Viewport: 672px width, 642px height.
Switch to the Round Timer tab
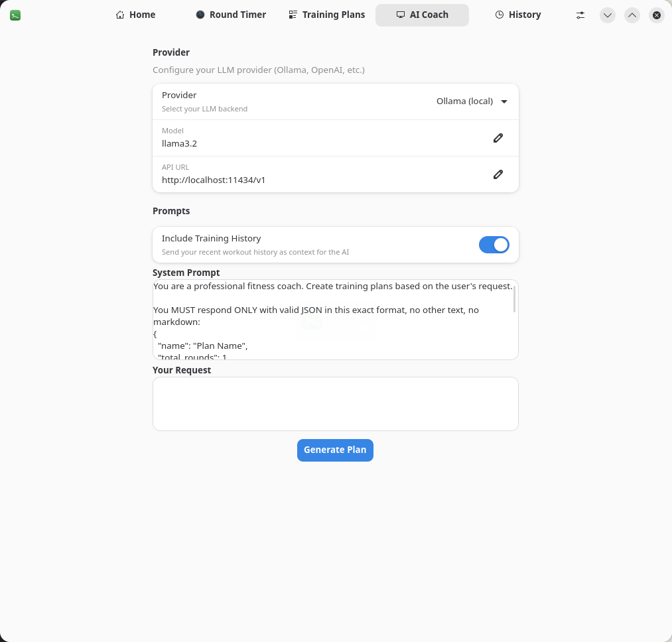point(231,15)
